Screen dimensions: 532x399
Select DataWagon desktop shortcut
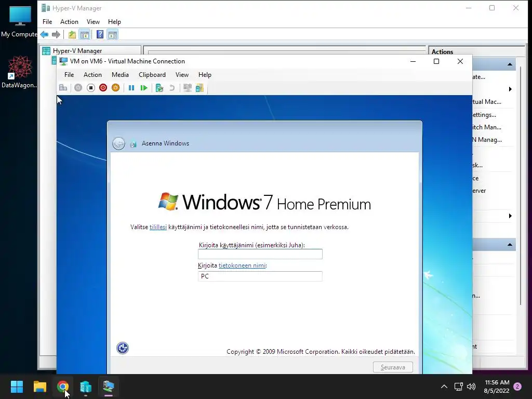click(x=19, y=72)
